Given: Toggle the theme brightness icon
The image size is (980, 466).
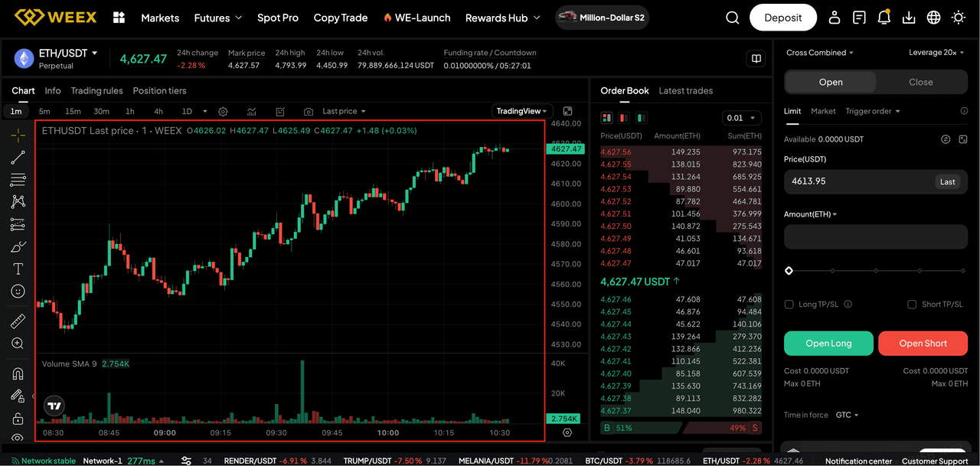Looking at the screenshot, I should click(958, 17).
